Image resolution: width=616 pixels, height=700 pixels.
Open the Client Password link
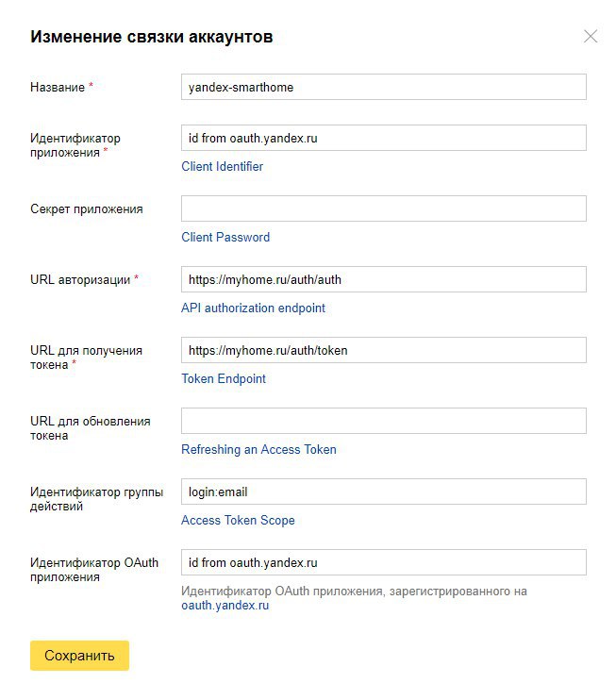225,237
